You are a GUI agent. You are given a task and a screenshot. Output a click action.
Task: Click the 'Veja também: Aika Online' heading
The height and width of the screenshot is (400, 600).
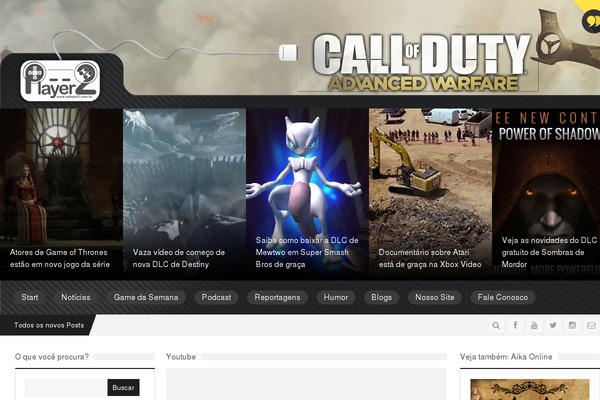(506, 357)
